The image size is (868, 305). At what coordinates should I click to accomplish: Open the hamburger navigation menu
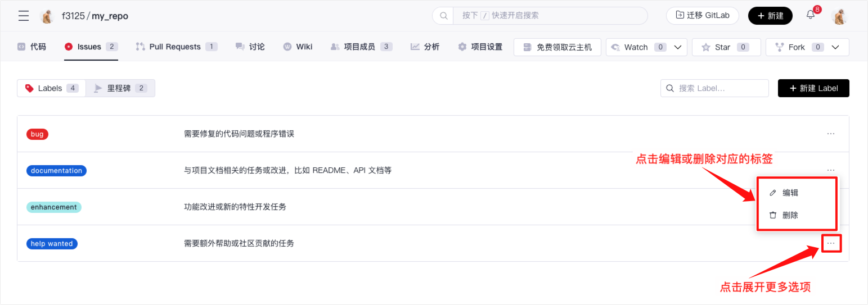click(x=24, y=16)
